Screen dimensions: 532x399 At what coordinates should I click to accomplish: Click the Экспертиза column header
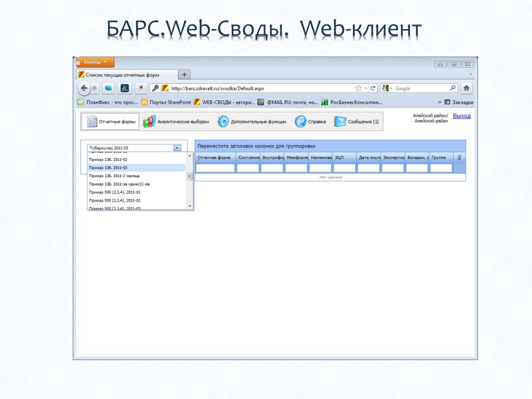tap(393, 157)
